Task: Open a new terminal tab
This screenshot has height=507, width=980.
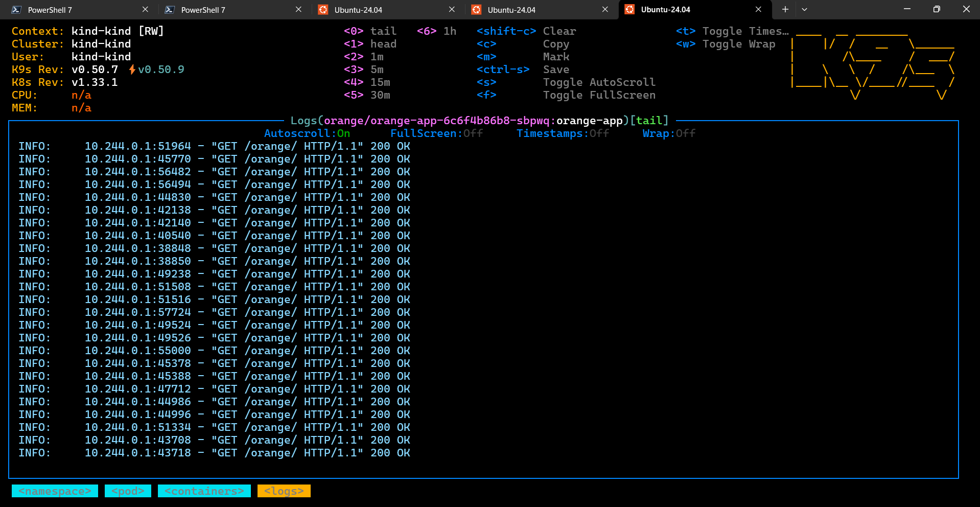Action: pyautogui.click(x=785, y=10)
